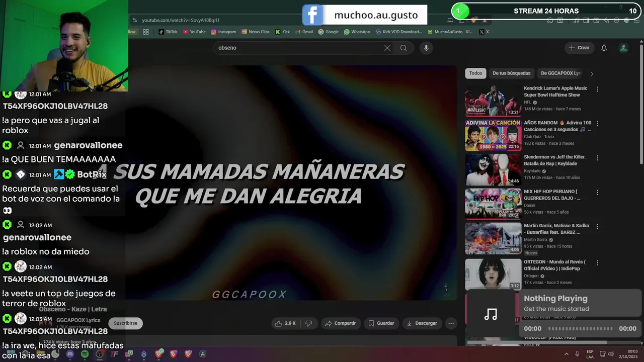The image size is (644, 362).
Task: Open the GGCAPOOX Lyrics channel name
Action: [78, 320]
